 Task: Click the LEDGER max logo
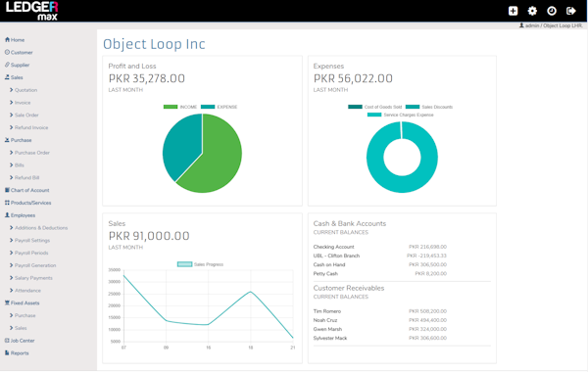32,11
